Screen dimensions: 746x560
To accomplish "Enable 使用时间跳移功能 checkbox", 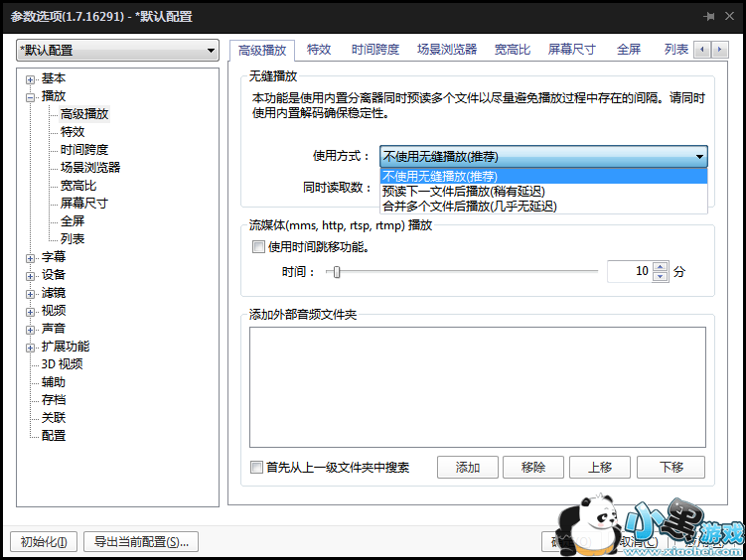I will [258, 246].
